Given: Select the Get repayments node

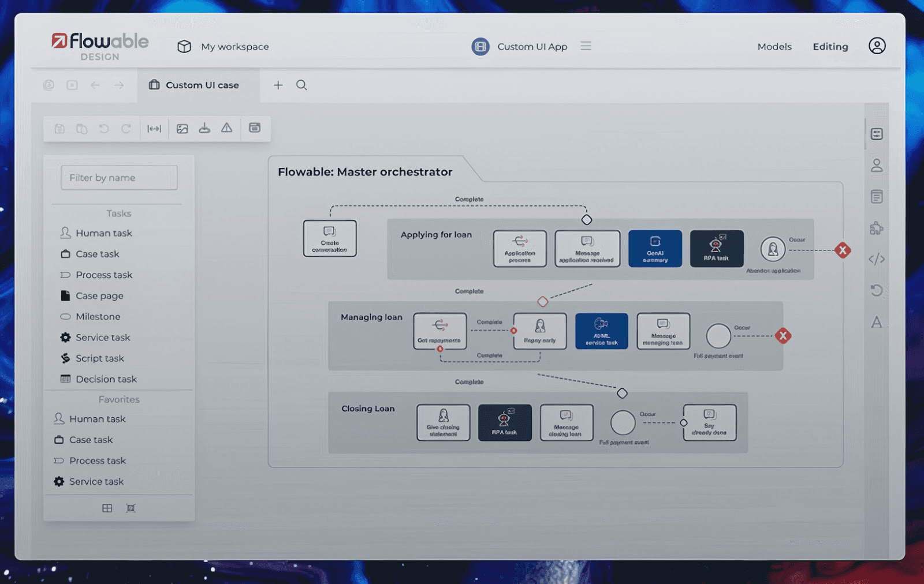Looking at the screenshot, I should coord(440,331).
